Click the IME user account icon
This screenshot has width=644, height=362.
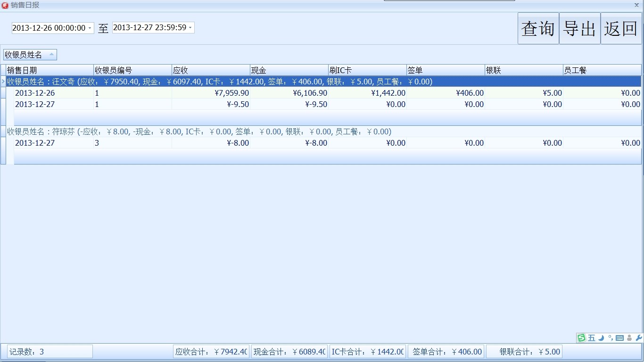629,338
